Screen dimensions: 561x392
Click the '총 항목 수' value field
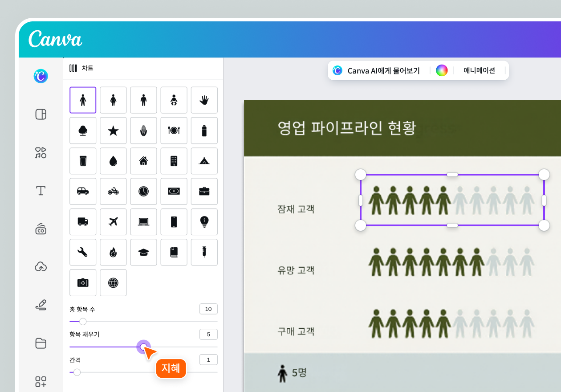(x=208, y=309)
